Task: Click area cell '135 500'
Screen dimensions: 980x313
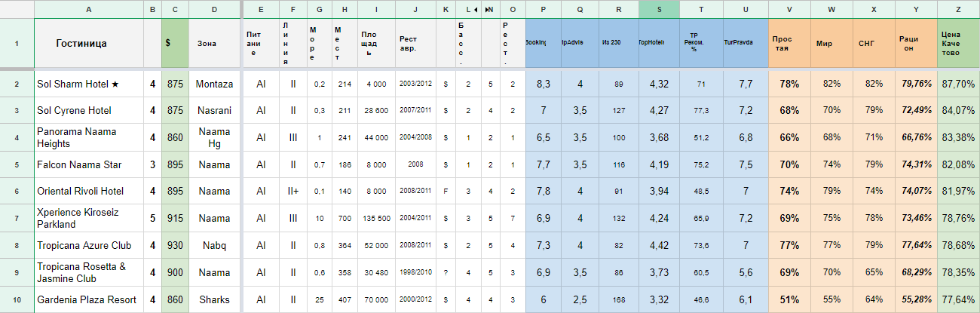Action: (x=376, y=218)
